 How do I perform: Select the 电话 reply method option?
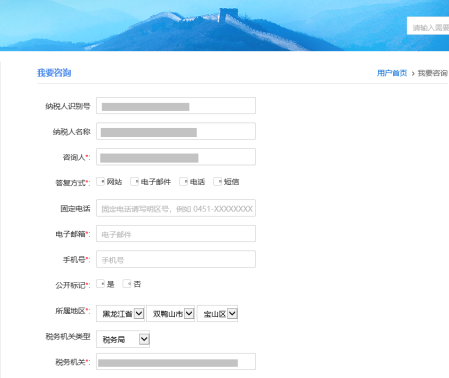[184, 181]
